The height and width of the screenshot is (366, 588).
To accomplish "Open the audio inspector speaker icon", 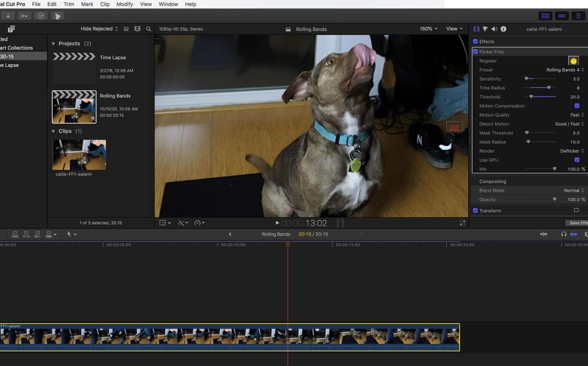I will click(x=494, y=29).
